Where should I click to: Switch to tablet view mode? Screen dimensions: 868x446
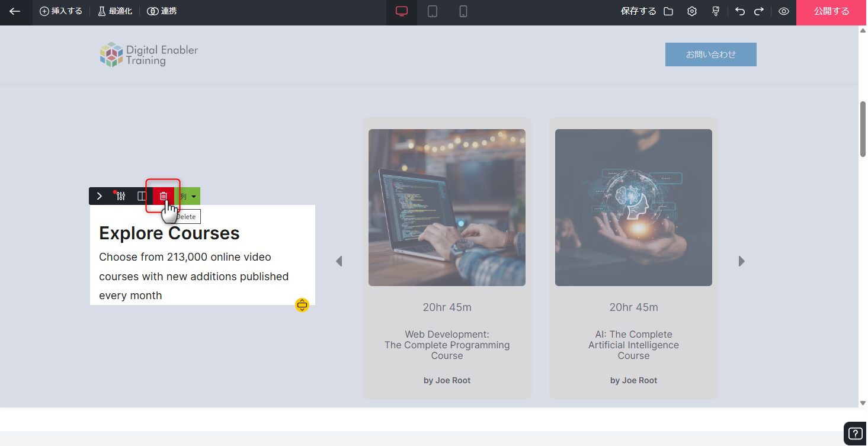(433, 11)
